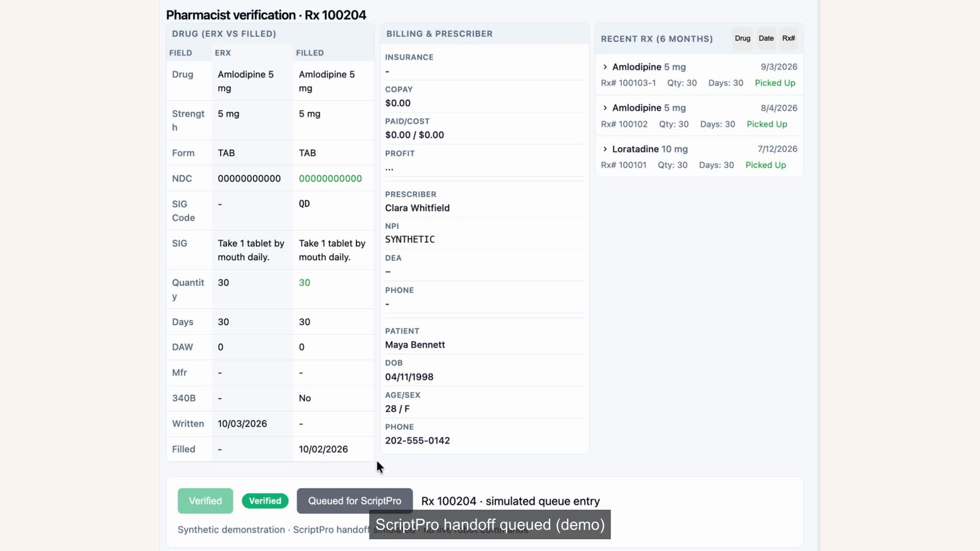Select the filled NDC value in green
This screenshot has width=980, height=551.
[330, 179]
